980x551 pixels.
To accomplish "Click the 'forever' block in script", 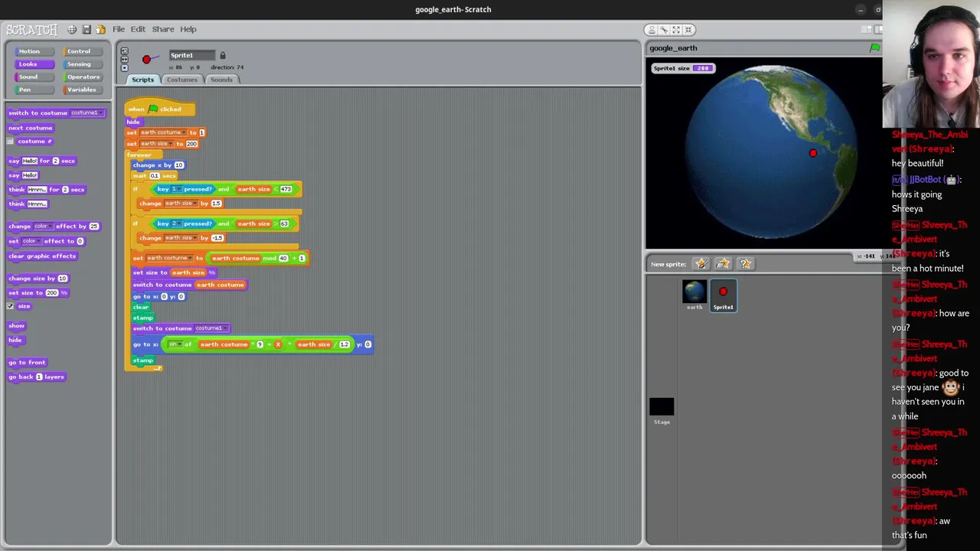I will (x=140, y=155).
